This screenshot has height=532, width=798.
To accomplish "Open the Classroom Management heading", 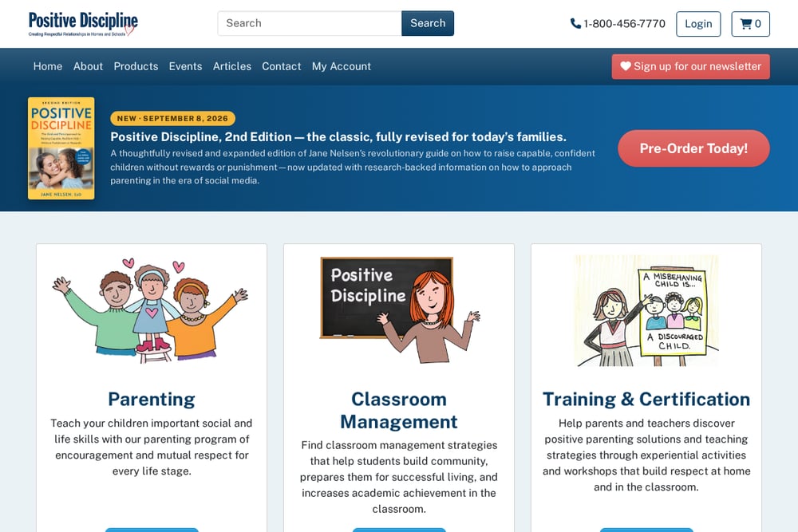I will [x=399, y=411].
